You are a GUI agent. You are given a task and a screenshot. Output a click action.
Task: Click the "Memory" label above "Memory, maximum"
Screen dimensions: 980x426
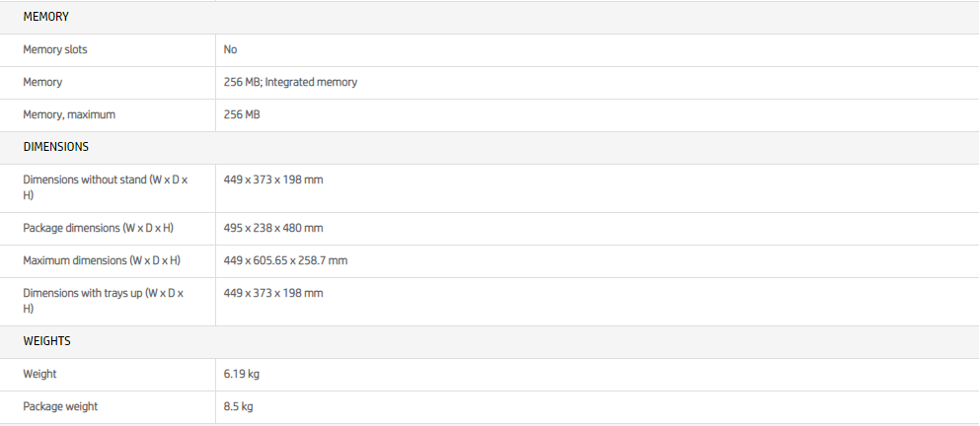click(x=42, y=82)
